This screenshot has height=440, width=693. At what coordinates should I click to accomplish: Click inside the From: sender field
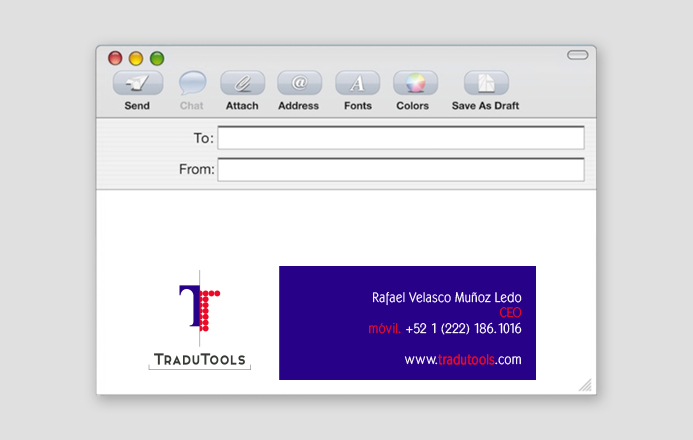401,169
